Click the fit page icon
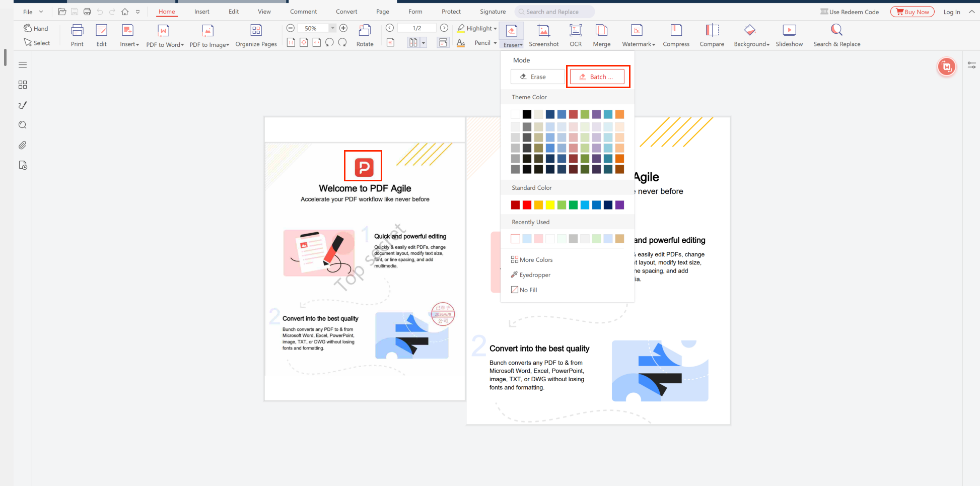Viewport: 980px width, 486px height. tap(304, 43)
